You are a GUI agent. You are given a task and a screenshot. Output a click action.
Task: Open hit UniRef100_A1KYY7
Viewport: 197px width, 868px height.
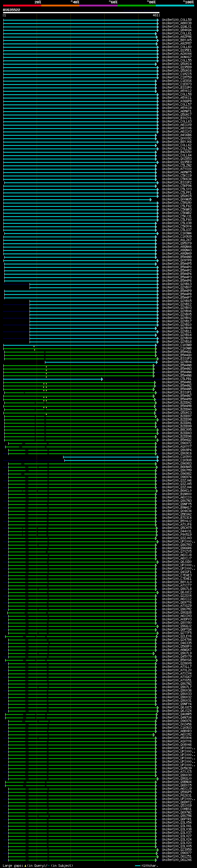point(177,446)
